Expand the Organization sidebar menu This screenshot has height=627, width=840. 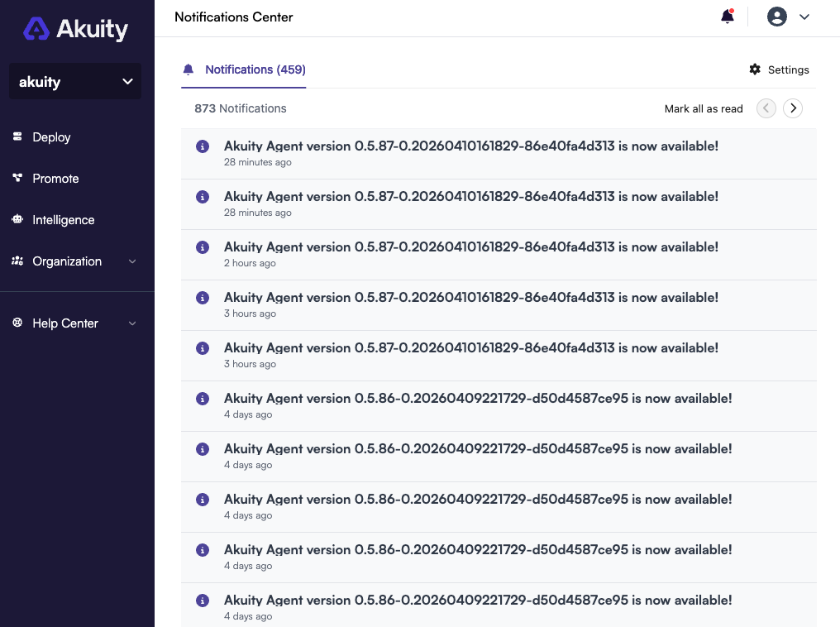click(132, 261)
